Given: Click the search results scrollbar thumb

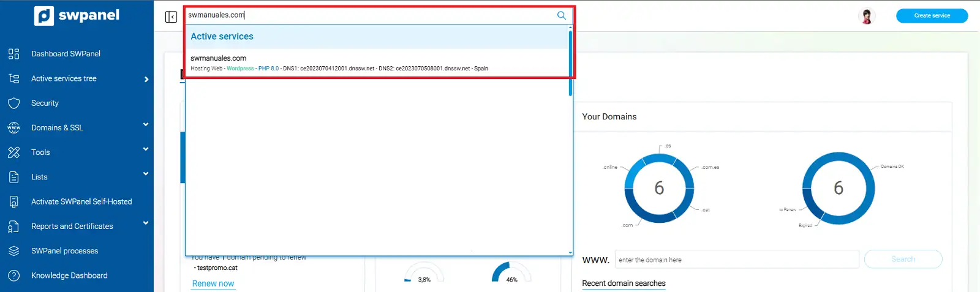Looking at the screenshot, I should click(x=570, y=63).
